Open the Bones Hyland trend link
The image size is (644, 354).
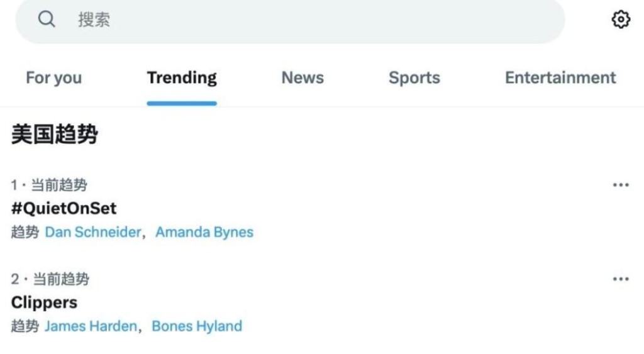pos(197,326)
